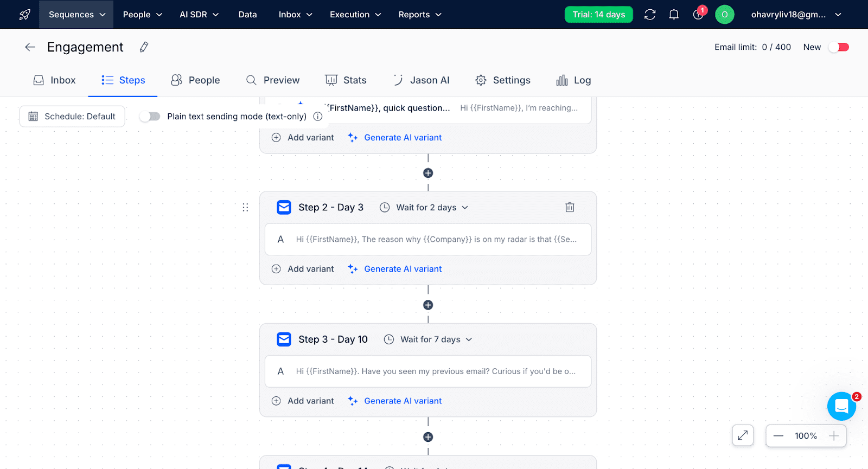This screenshot has width=868, height=469.
Task: Decrease zoom with the minus button
Action: [x=778, y=436]
